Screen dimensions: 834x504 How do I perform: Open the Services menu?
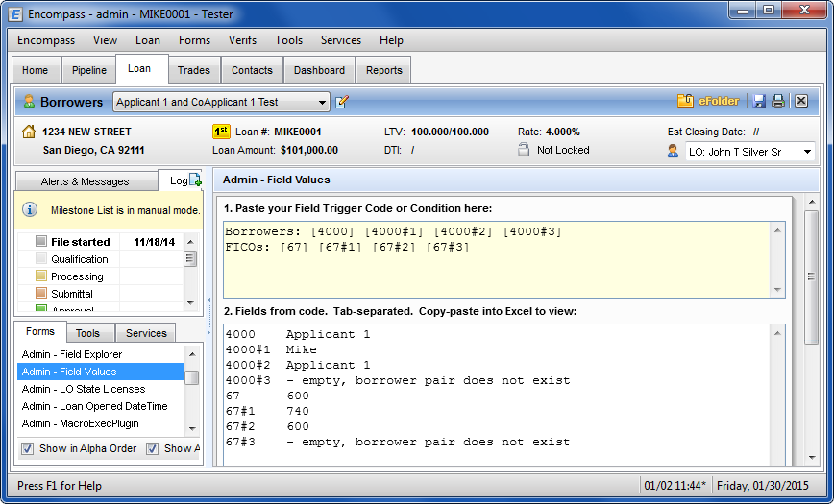coord(340,40)
